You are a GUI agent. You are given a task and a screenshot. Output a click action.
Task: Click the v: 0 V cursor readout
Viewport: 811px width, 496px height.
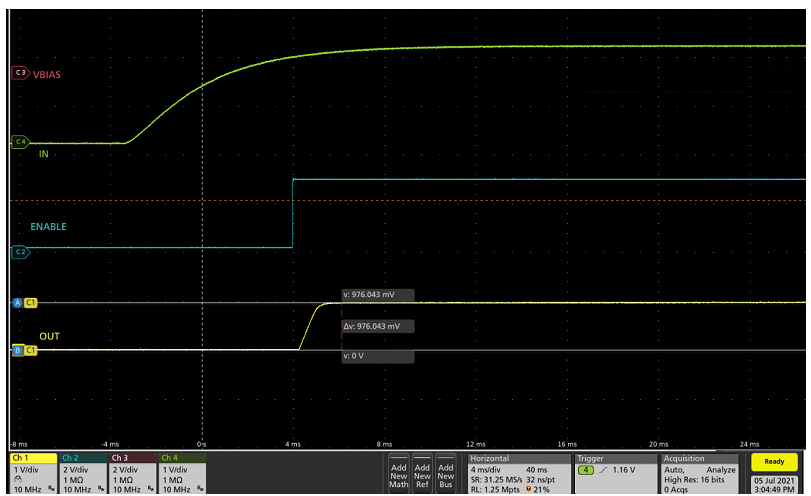378,356
